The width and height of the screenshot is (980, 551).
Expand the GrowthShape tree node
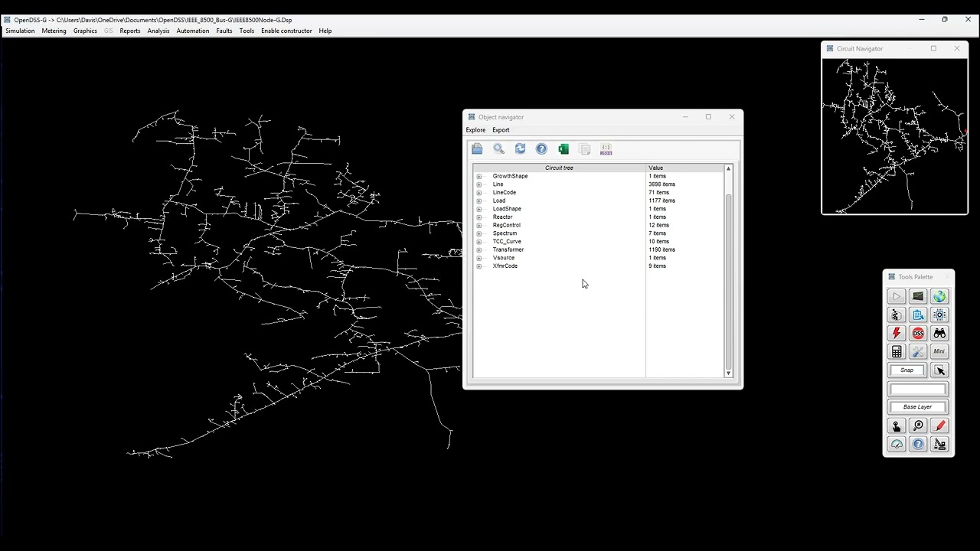[479, 177]
